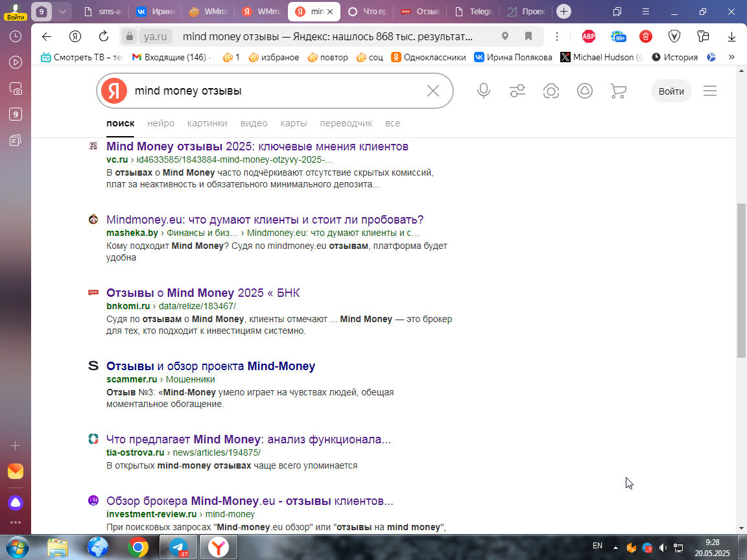
Task: Show hidden tray icons arrow
Action: (x=615, y=548)
